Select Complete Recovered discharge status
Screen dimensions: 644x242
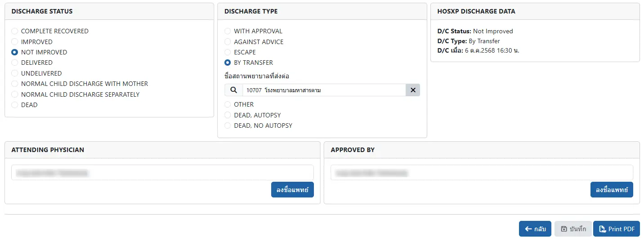pyautogui.click(x=15, y=31)
